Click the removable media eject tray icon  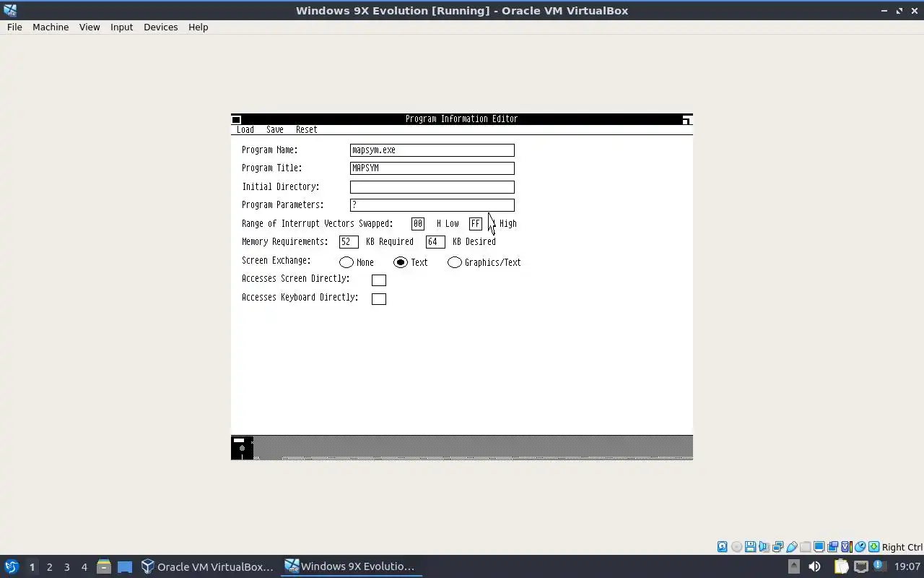click(793, 566)
